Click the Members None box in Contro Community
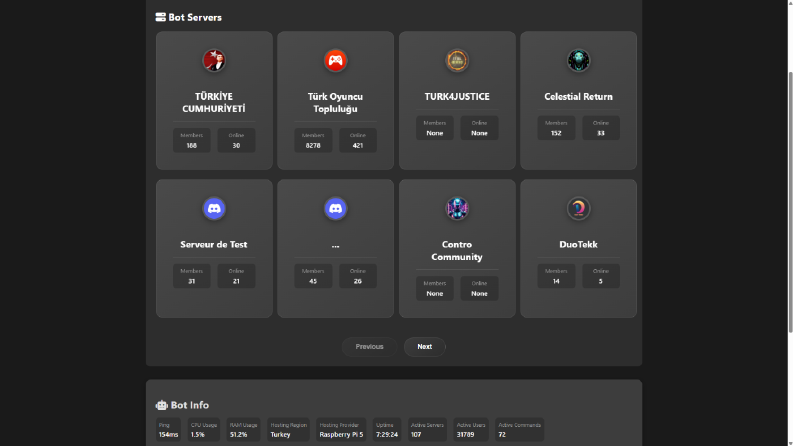Viewport: 793px width, 446px height. pos(434,288)
